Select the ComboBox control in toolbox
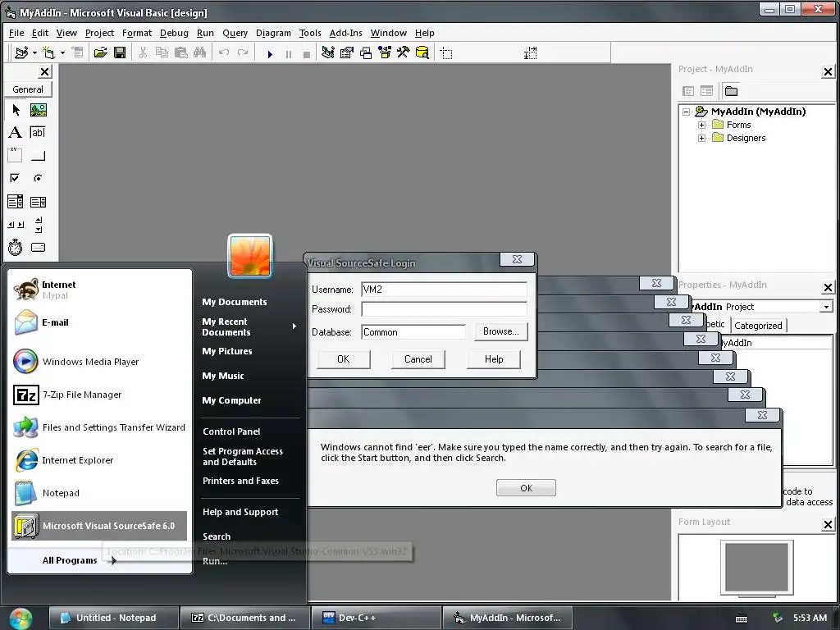This screenshot has width=840, height=630. tap(16, 202)
